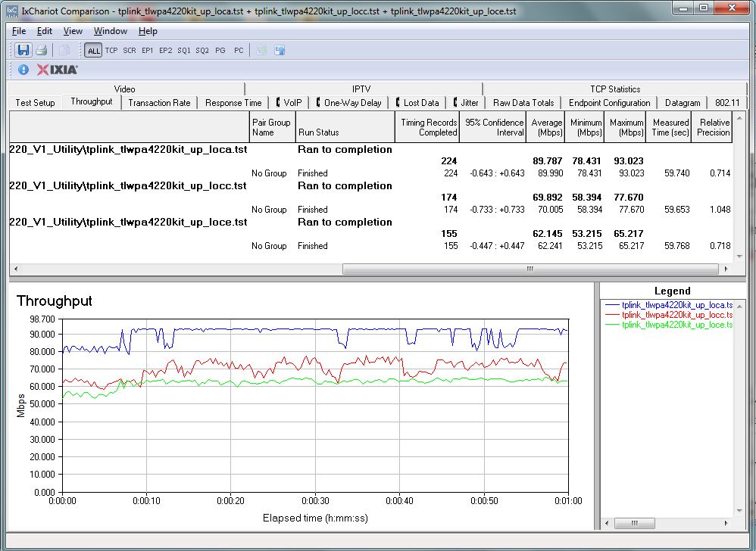The width and height of the screenshot is (756, 551).
Task: Click the Relative Precision column header
Action: click(x=711, y=127)
